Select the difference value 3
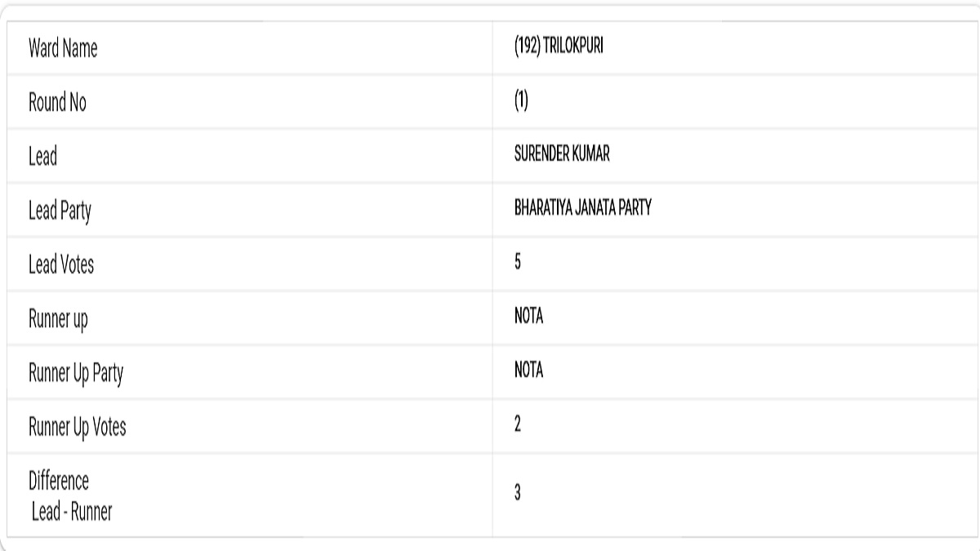 pyautogui.click(x=518, y=494)
